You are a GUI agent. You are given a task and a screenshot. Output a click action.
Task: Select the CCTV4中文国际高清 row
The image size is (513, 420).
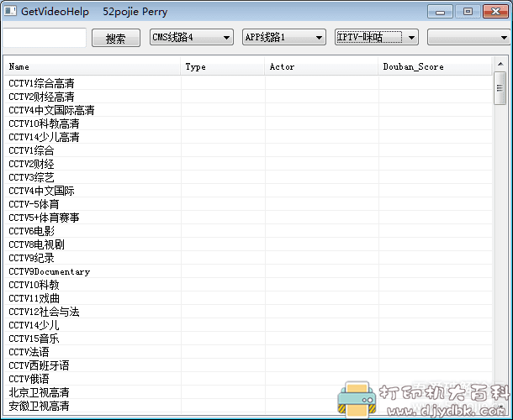(x=248, y=110)
